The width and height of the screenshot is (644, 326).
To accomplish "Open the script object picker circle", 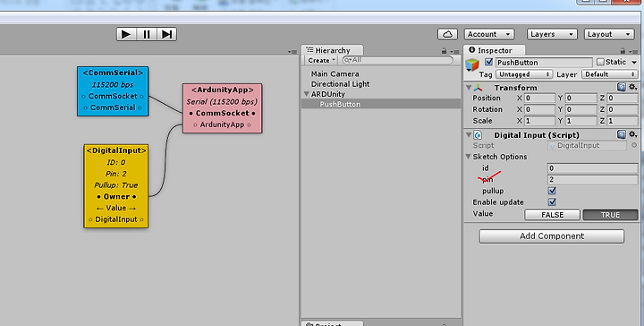I will 634,145.
